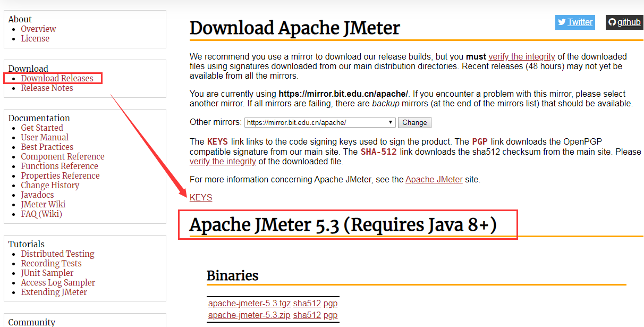Screen dimensions: 644x327
Task: Visit the Apache JMeter site link
Action: point(434,179)
